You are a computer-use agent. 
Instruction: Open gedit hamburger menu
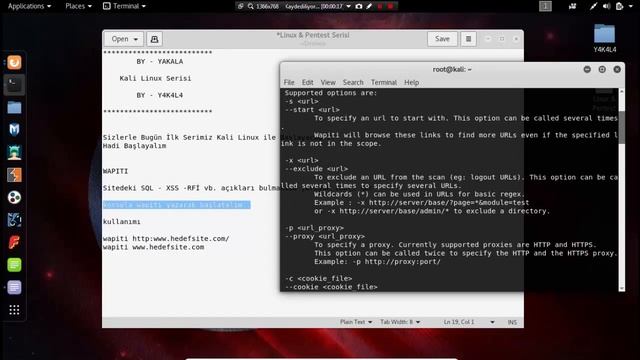pos(468,39)
